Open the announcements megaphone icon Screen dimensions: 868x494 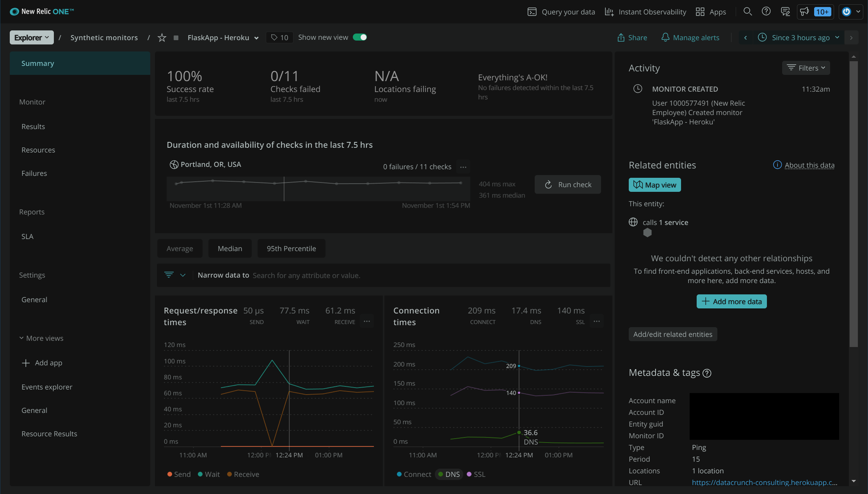(804, 11)
